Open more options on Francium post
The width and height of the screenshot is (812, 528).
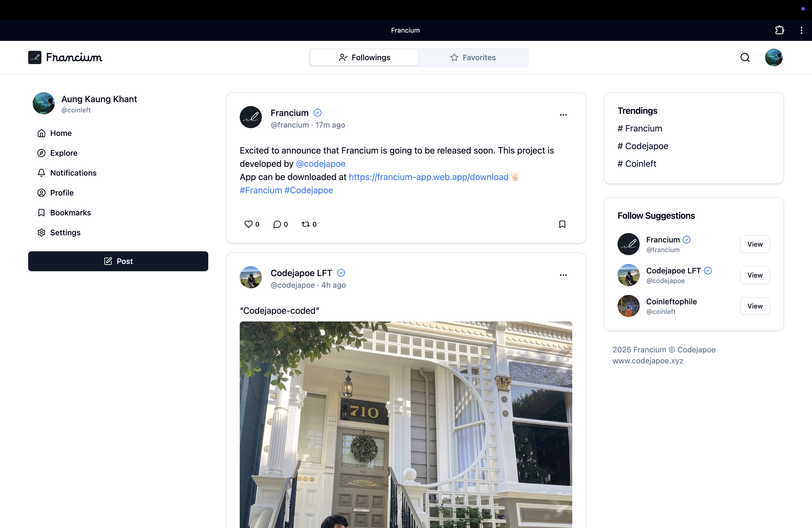click(x=563, y=115)
